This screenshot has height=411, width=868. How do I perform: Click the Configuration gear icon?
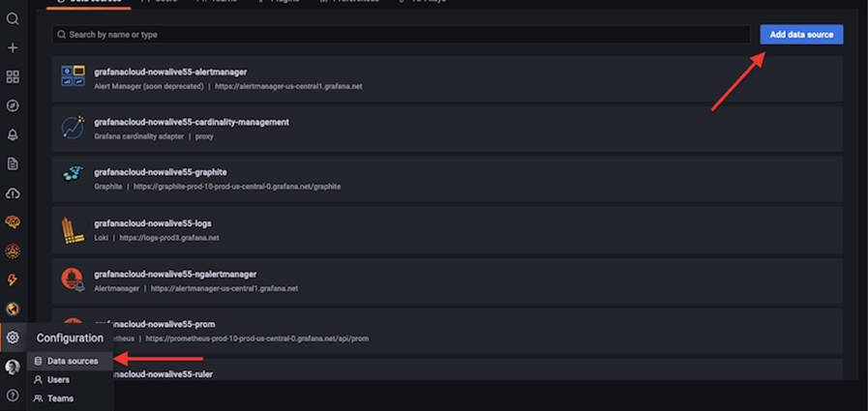13,338
